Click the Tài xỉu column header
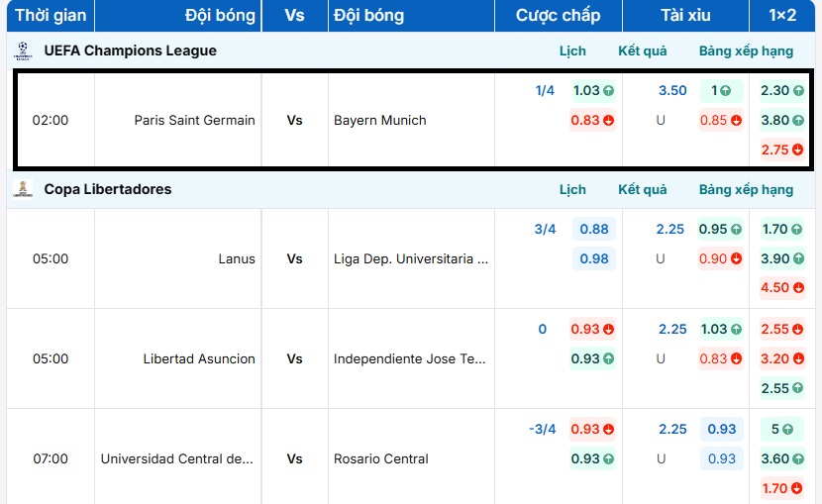This screenshot has width=822, height=504. click(685, 15)
